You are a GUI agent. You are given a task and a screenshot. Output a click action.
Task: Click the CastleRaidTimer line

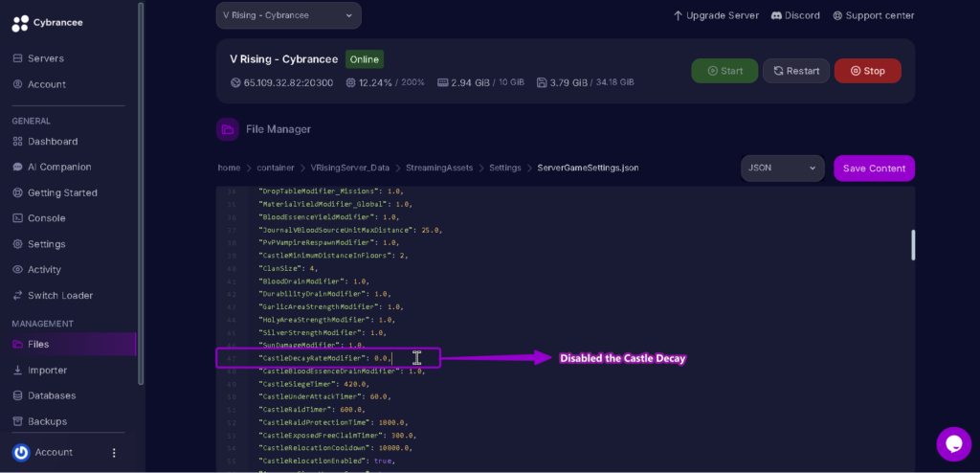click(x=311, y=410)
